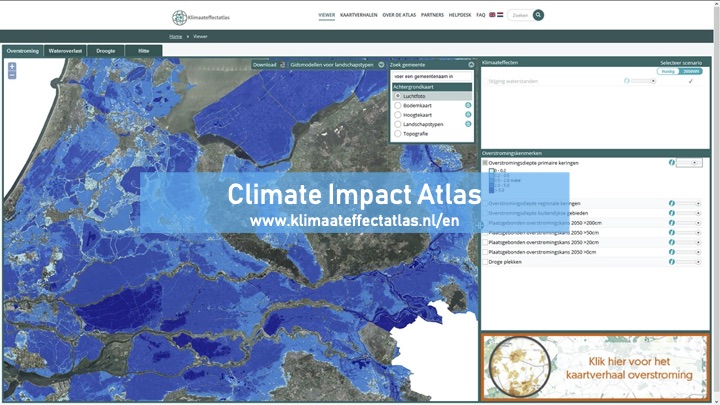Adjust overstromingskans 2050 >20cm opacity slider
The image size is (720, 405).
pos(688,242)
